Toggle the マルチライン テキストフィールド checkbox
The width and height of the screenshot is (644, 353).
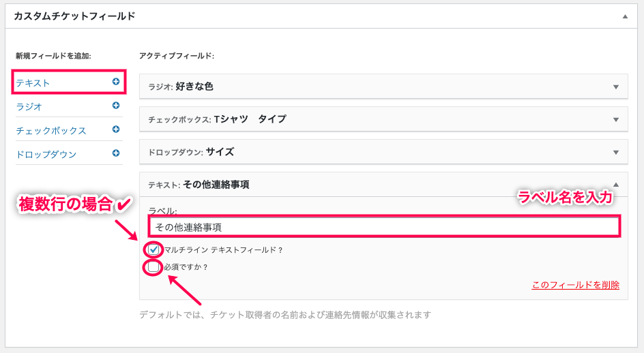(x=153, y=249)
